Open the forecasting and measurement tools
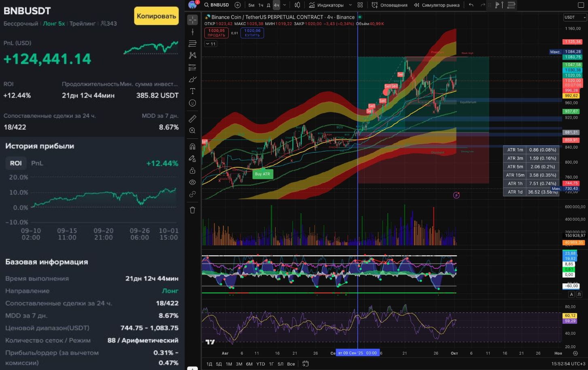This screenshot has width=588, height=370. (193, 67)
